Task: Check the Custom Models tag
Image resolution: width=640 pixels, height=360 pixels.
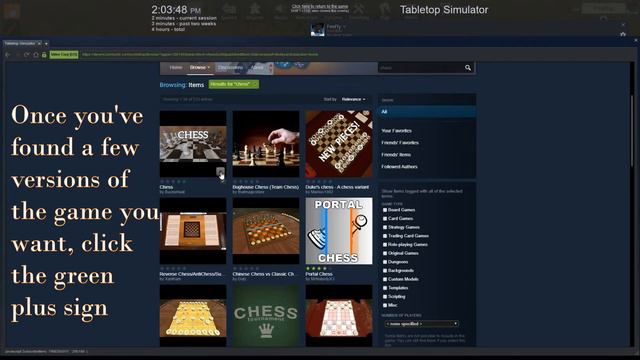Action: click(385, 279)
